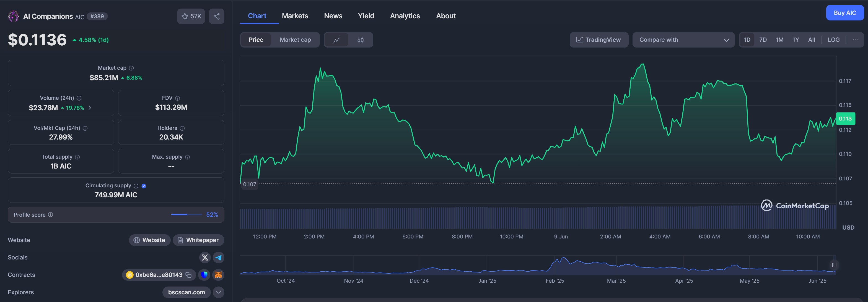Select line chart type icon
The width and height of the screenshot is (868, 302).
click(x=336, y=40)
